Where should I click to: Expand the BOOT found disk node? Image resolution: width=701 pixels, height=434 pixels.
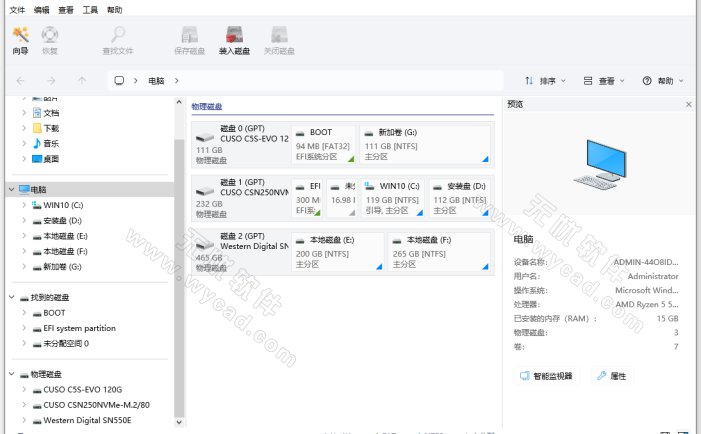[24, 313]
